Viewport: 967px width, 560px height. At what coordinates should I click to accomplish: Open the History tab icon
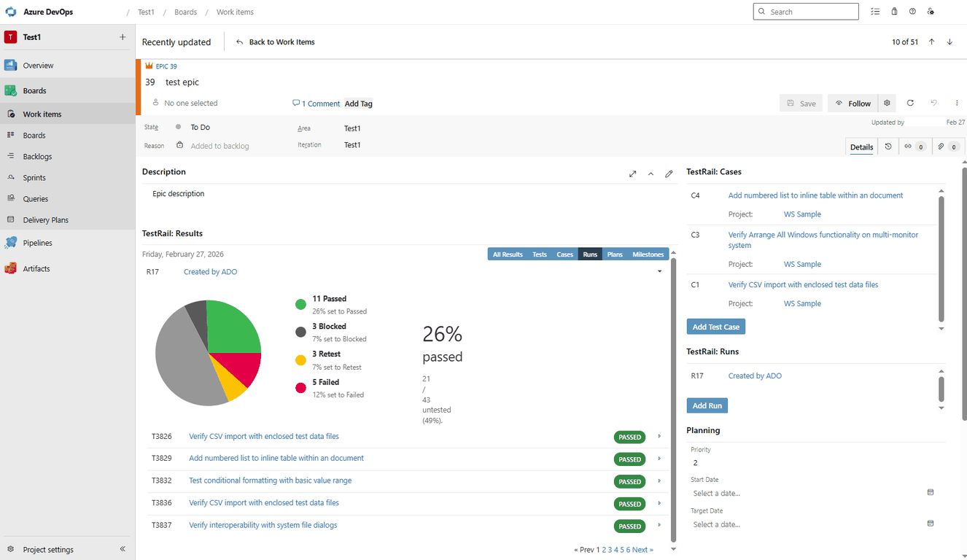click(x=888, y=147)
